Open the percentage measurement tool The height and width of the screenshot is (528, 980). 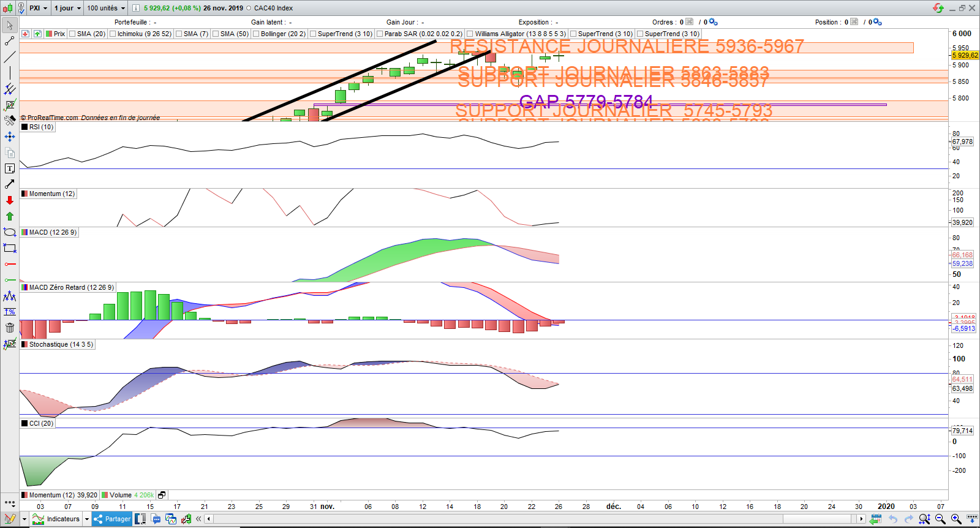tap(10, 312)
